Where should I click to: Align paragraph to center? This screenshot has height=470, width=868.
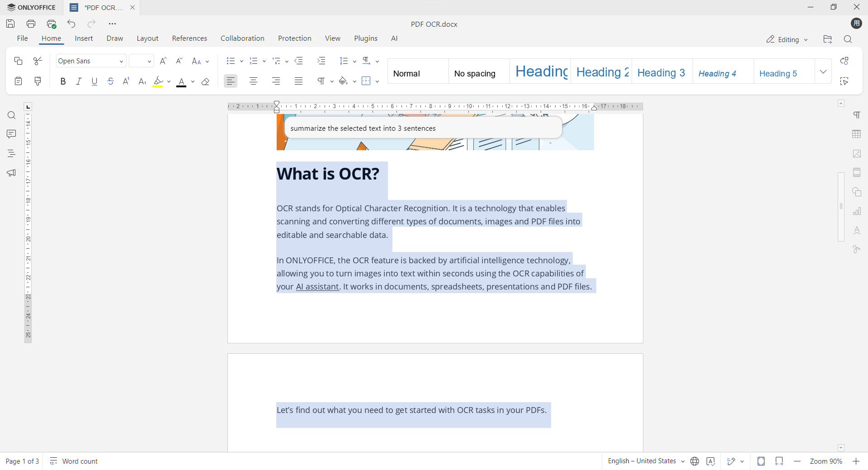coord(253,81)
